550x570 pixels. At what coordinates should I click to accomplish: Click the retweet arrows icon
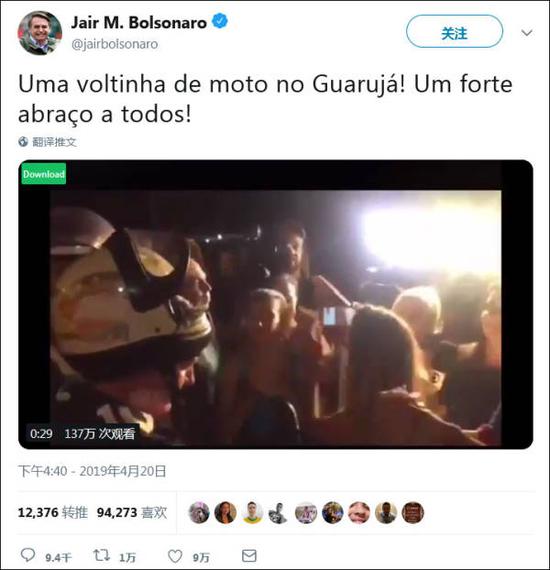point(101,555)
